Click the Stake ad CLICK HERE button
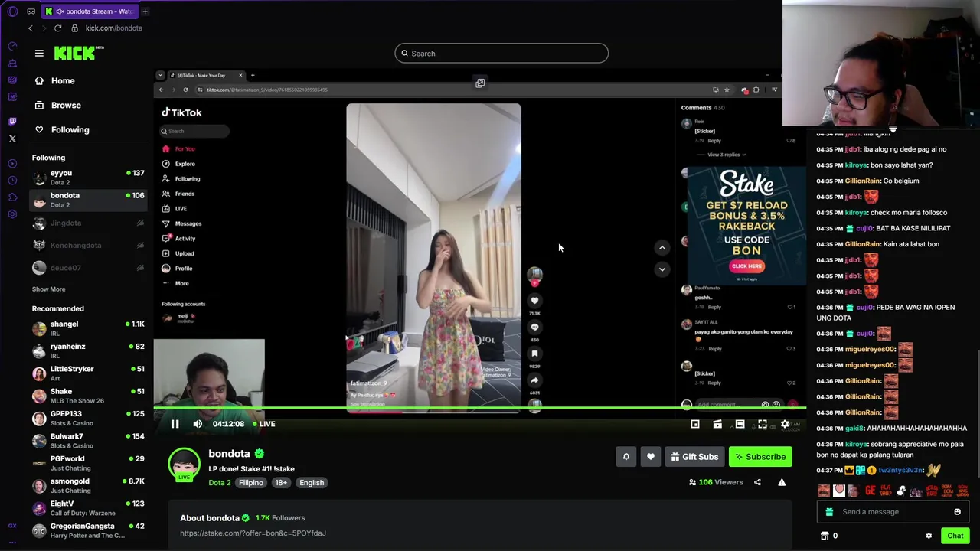The image size is (980, 551). [x=746, y=266]
